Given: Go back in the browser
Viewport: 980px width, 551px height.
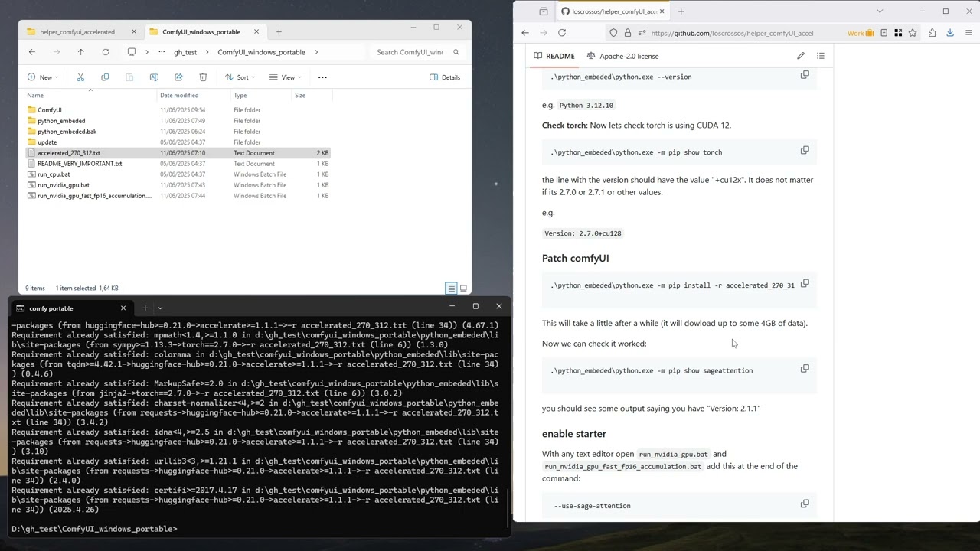Looking at the screenshot, I should [x=525, y=33].
